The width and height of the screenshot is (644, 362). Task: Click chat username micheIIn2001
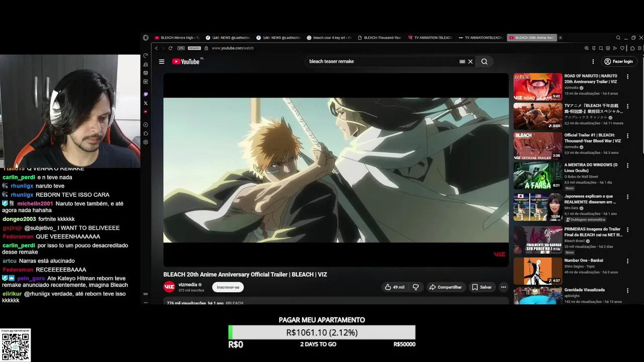click(35, 204)
